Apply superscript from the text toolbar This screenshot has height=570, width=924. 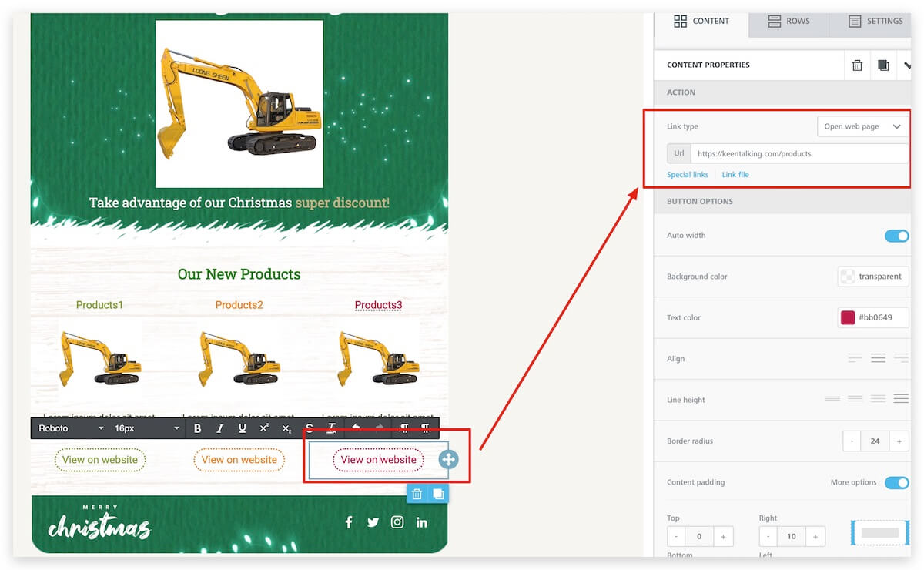pyautogui.click(x=264, y=428)
